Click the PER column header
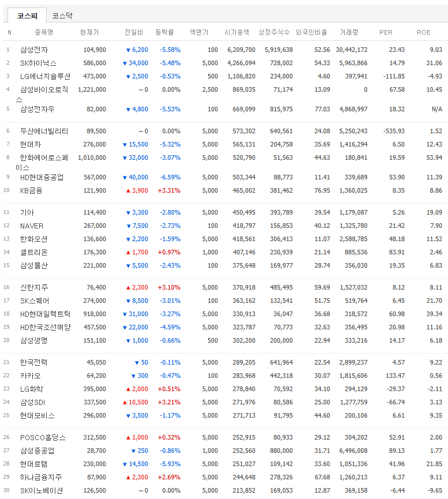This screenshot has width=448, height=499. point(386,32)
